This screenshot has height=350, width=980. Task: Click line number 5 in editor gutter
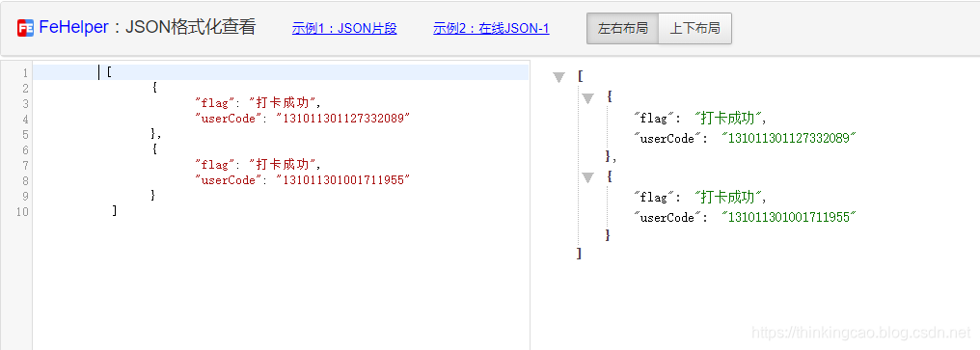point(25,134)
